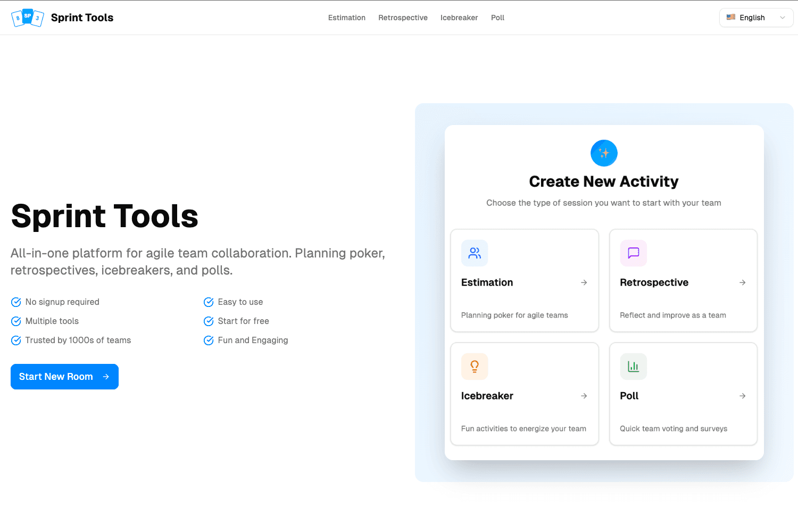Click the arrow on the Poll card
Viewport: 798px width, 532px height.
click(743, 396)
